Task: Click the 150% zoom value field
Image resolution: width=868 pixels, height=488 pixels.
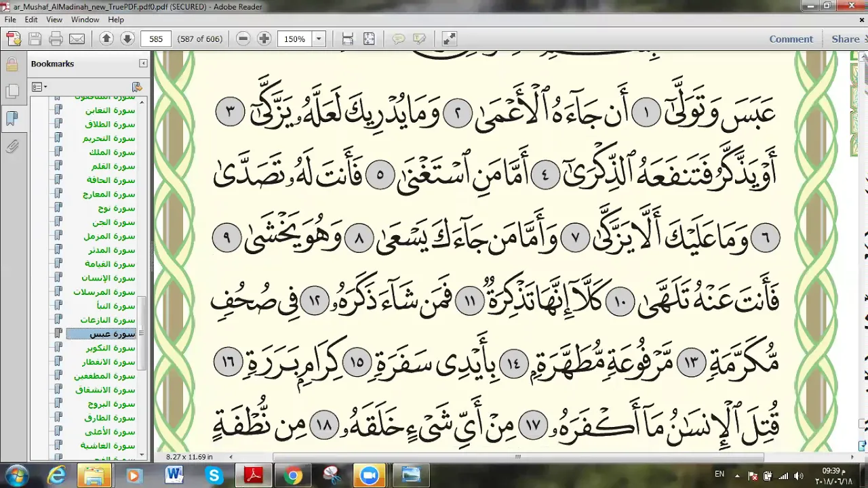Action: click(295, 39)
